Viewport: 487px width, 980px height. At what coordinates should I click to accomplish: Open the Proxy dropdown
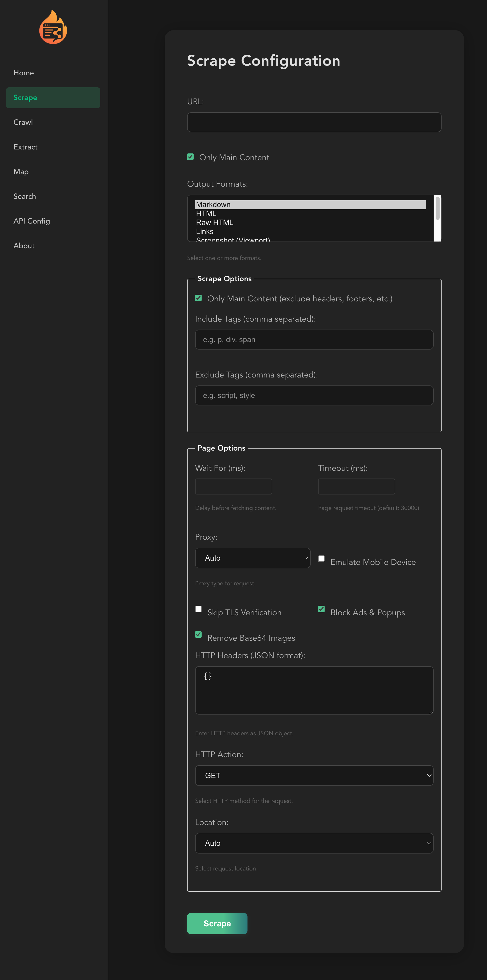253,558
